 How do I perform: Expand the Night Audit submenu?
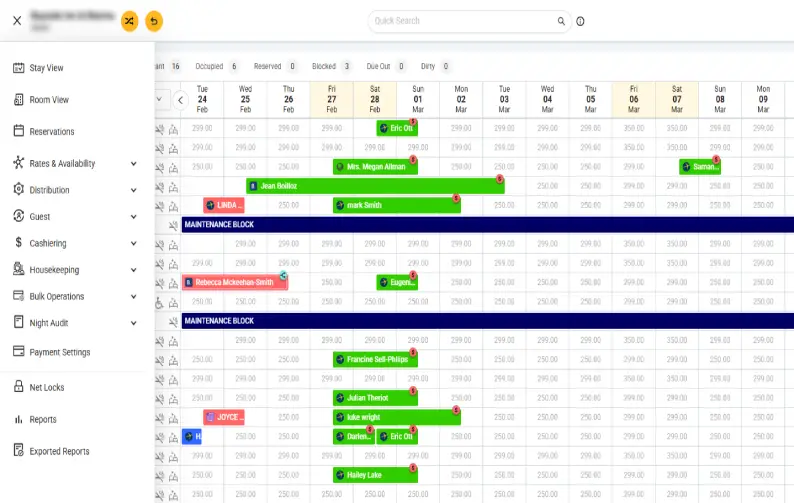click(x=133, y=323)
